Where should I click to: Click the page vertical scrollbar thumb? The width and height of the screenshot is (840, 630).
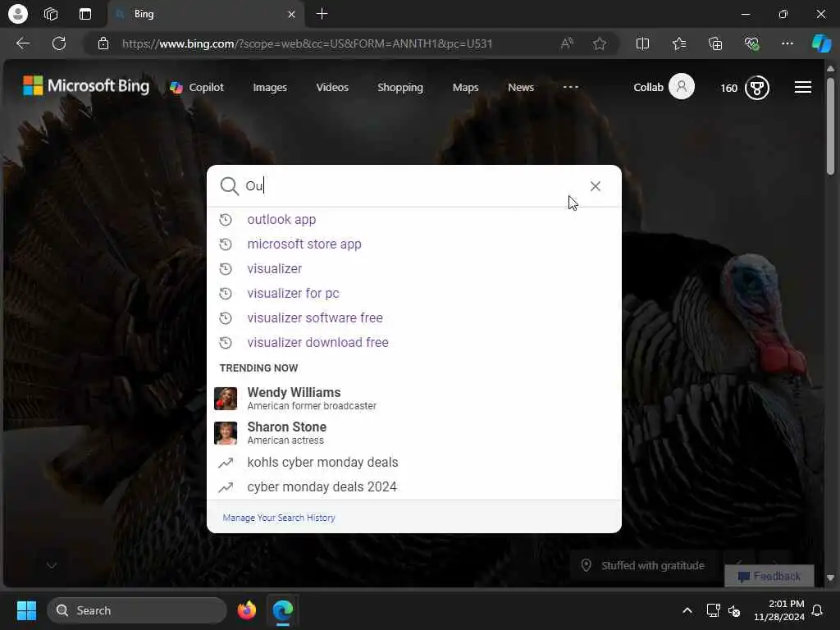pyautogui.click(x=830, y=126)
